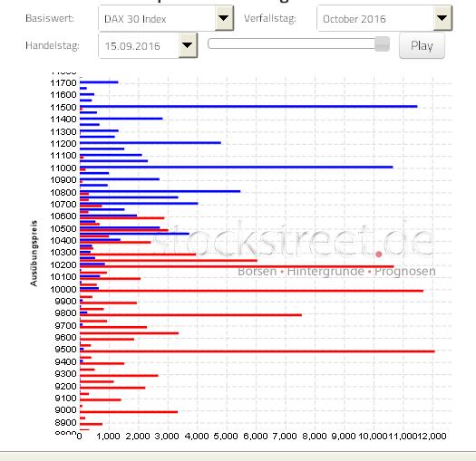Click the blue bar at 11700
The height and width of the screenshot is (461, 476).
99,82
